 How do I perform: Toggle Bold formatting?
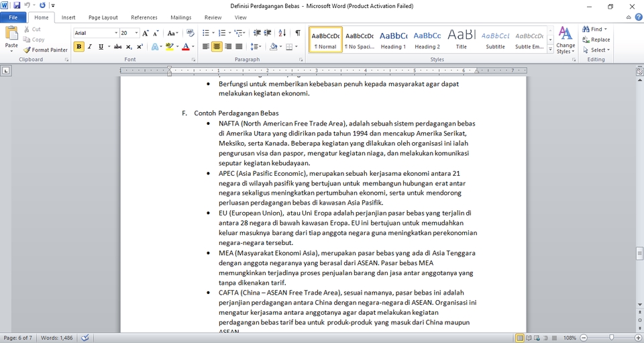(79, 46)
